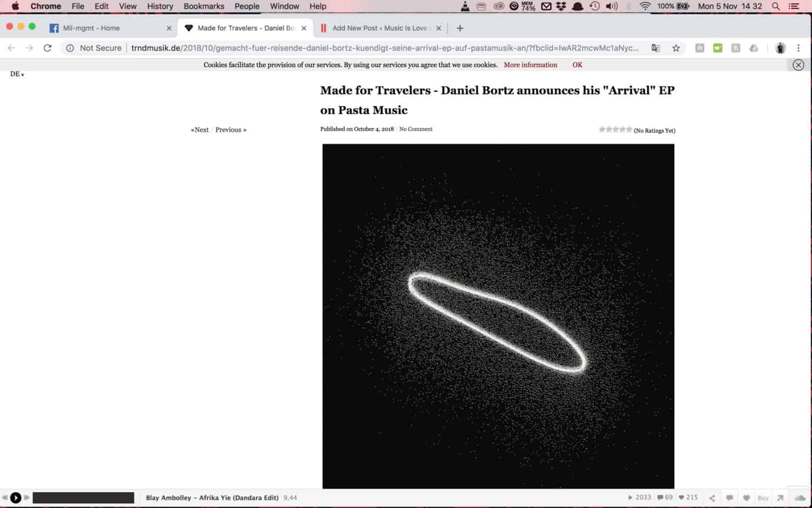Go to the «Next article link

(200, 130)
